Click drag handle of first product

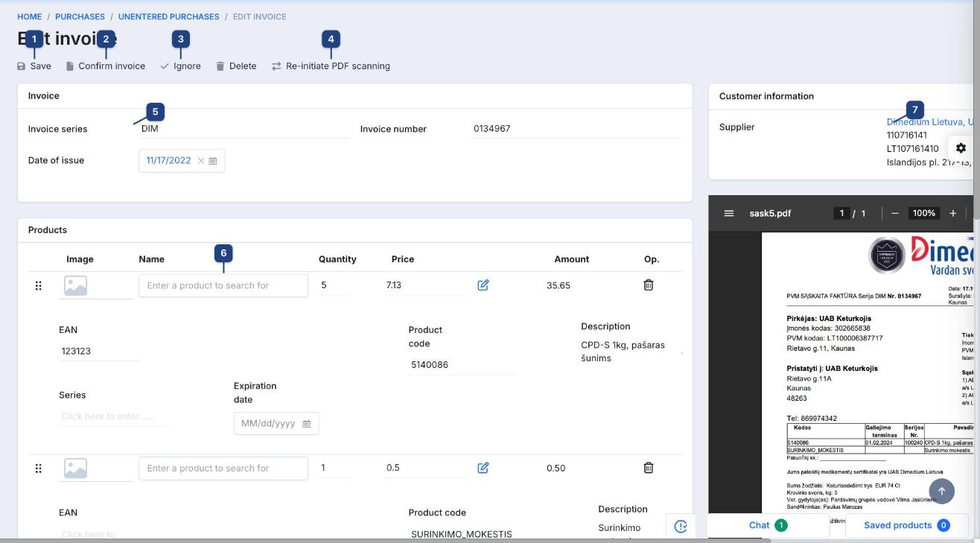[x=39, y=286]
